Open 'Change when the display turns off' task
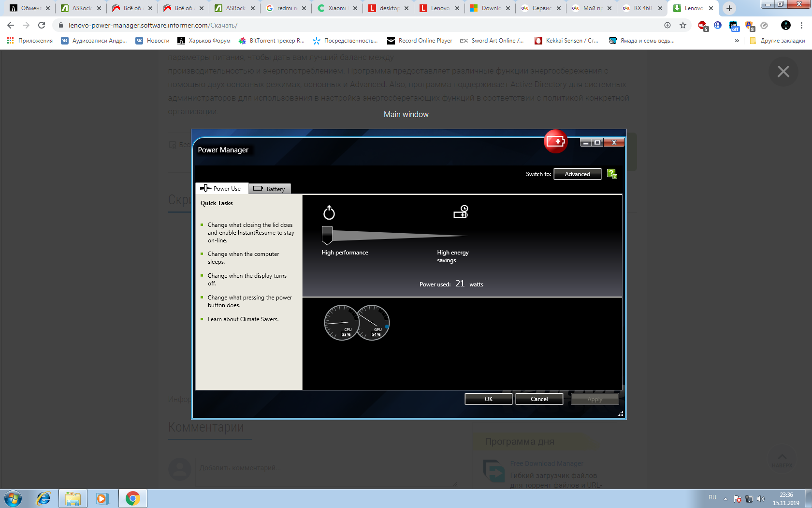Viewport: 812px width, 508px height. click(247, 280)
